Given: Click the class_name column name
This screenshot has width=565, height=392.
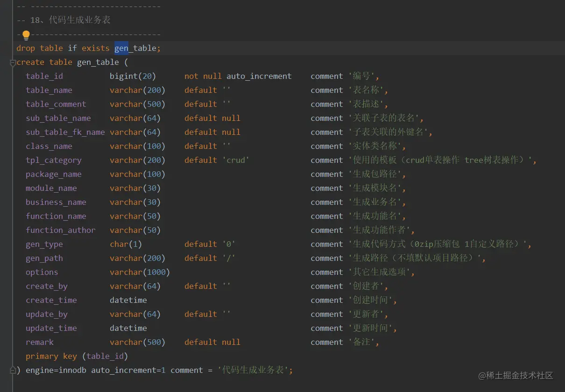Looking at the screenshot, I should (49, 146).
